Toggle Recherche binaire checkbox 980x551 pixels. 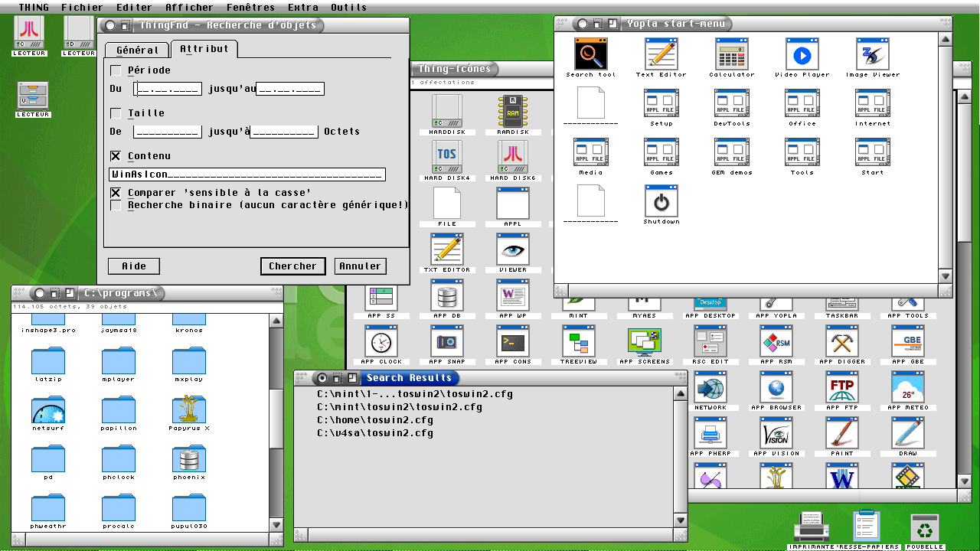[116, 205]
